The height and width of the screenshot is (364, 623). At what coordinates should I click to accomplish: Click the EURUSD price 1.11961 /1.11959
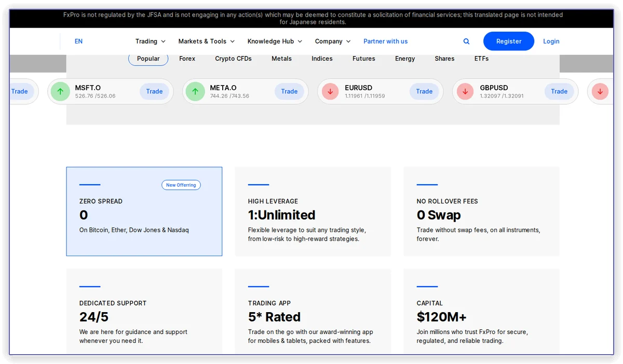(365, 96)
